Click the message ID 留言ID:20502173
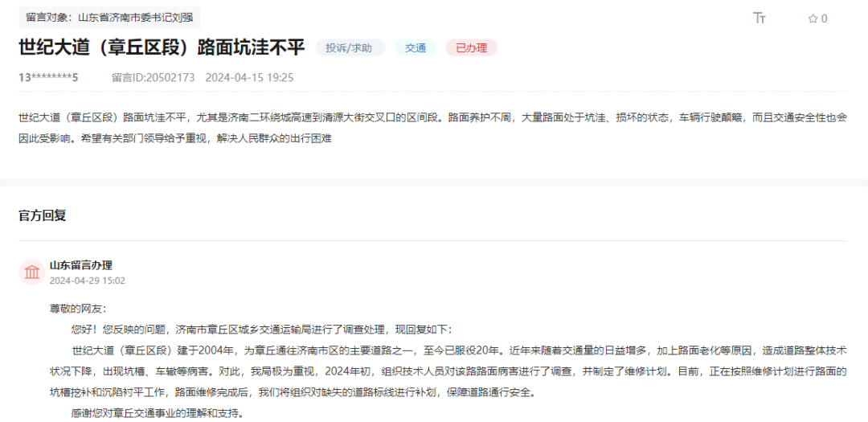Image resolution: width=868 pixels, height=422 pixels. pos(154,77)
